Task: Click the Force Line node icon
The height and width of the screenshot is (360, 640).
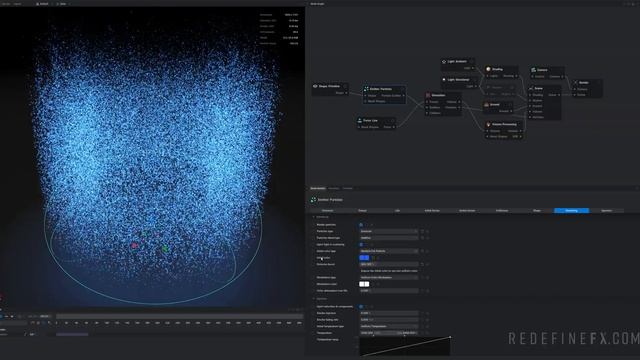Action: tap(360, 120)
